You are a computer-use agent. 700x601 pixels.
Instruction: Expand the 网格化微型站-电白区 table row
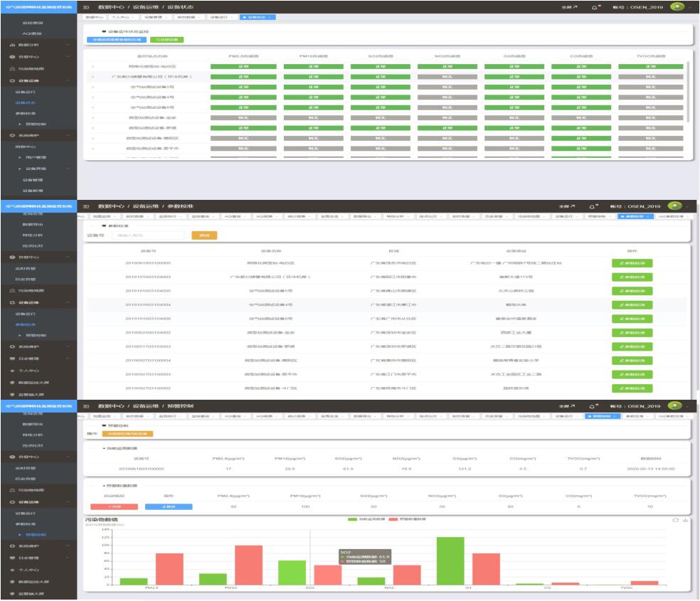click(92, 66)
